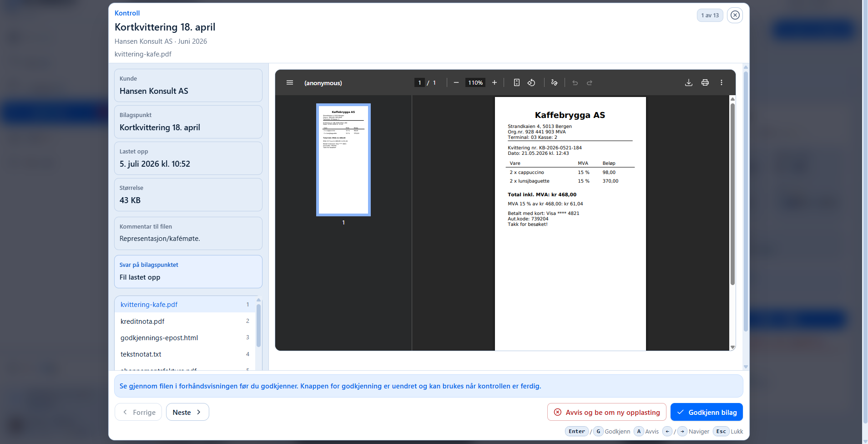Image resolution: width=868 pixels, height=444 pixels.
Task: Open kreditnota.pdf from the file list
Action: (x=185, y=321)
